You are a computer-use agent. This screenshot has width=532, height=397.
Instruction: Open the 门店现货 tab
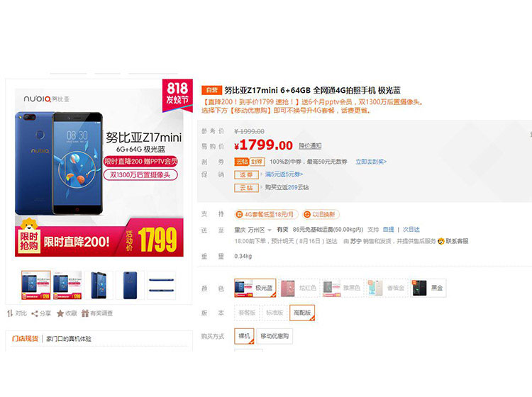tap(25, 338)
